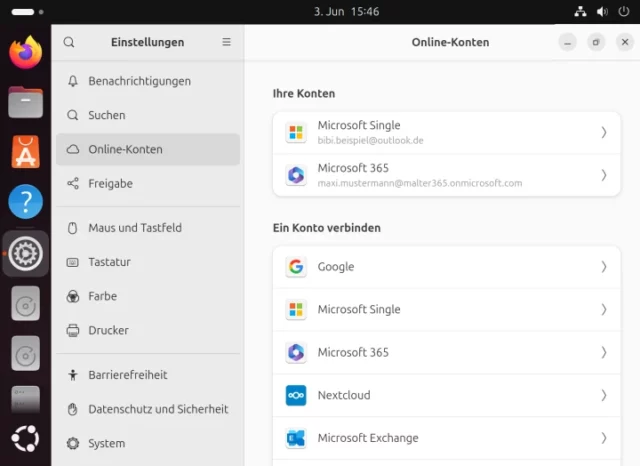Image resolution: width=640 pixels, height=466 pixels.
Task: Maximize the Online-Konten window
Action: click(x=596, y=42)
